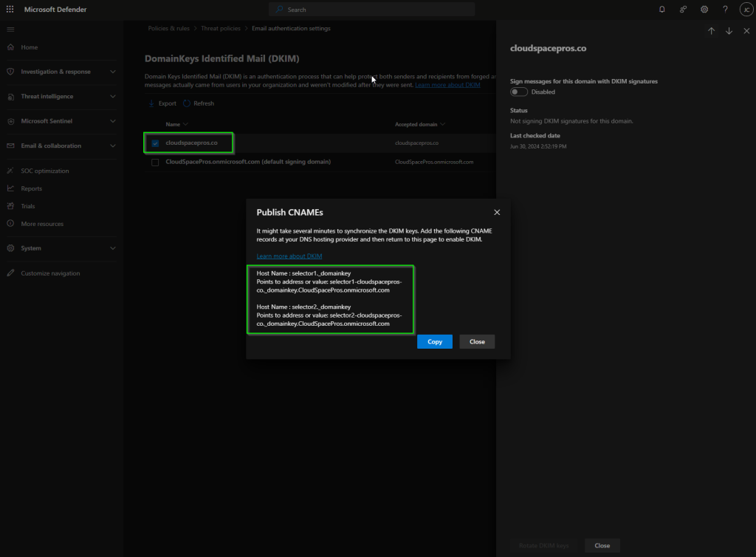Screen dimensions: 756x557
Task: Go to Policies & rules breadcrumb
Action: tap(169, 29)
